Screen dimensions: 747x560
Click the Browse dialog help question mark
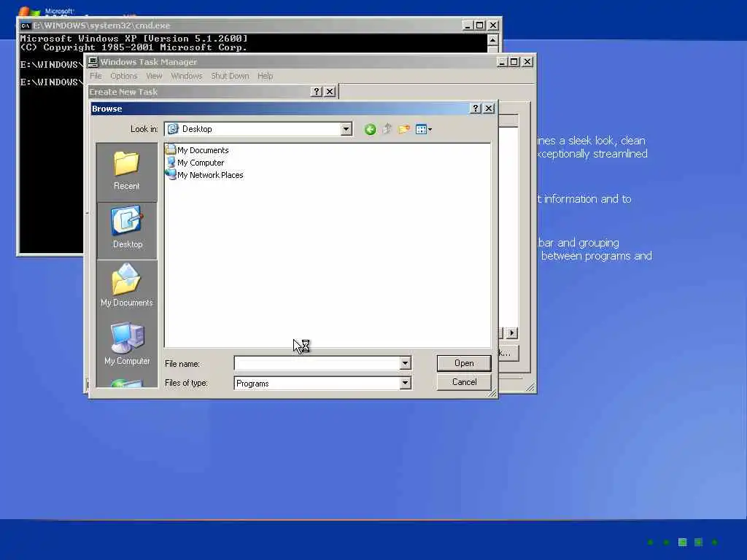pos(475,108)
